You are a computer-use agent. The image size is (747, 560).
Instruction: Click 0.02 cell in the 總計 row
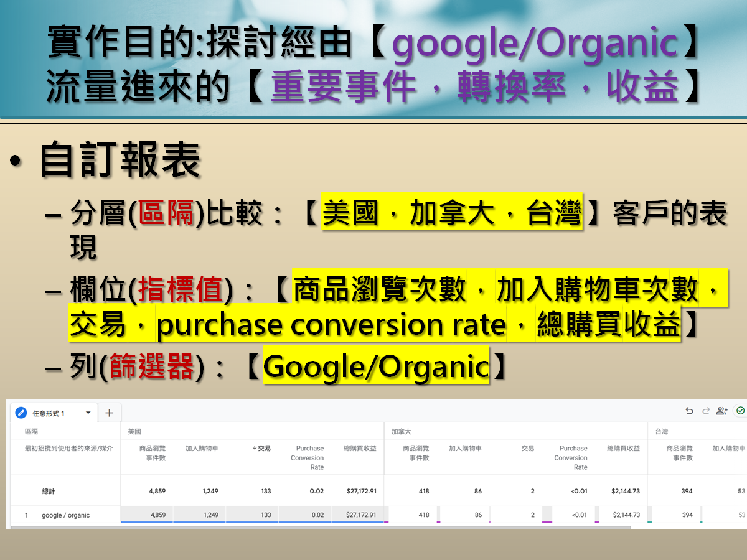317,491
